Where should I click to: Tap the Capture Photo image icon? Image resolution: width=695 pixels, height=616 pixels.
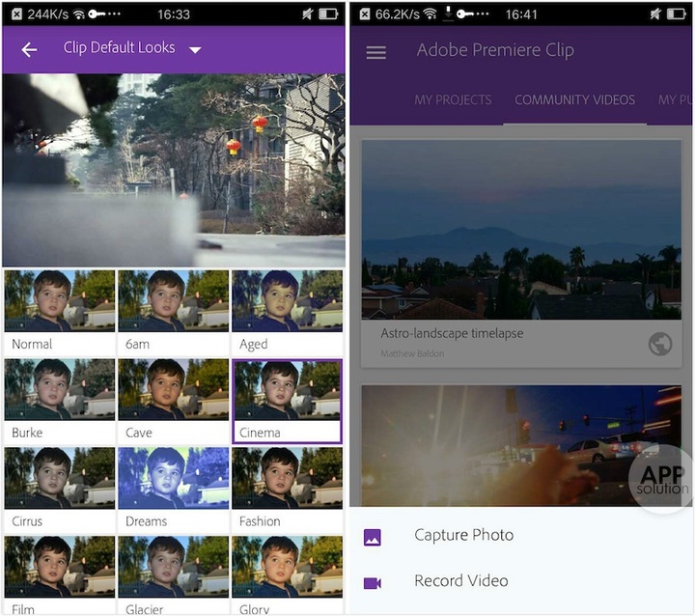373,537
